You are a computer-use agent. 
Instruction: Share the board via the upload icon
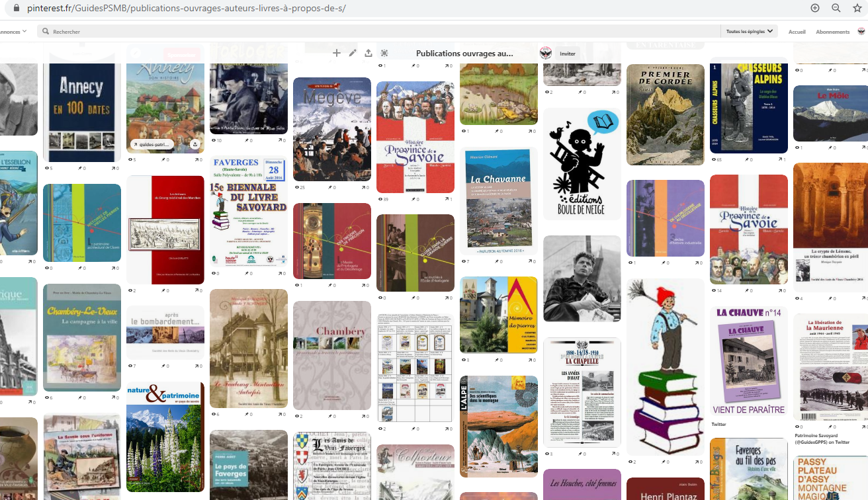pos(369,53)
